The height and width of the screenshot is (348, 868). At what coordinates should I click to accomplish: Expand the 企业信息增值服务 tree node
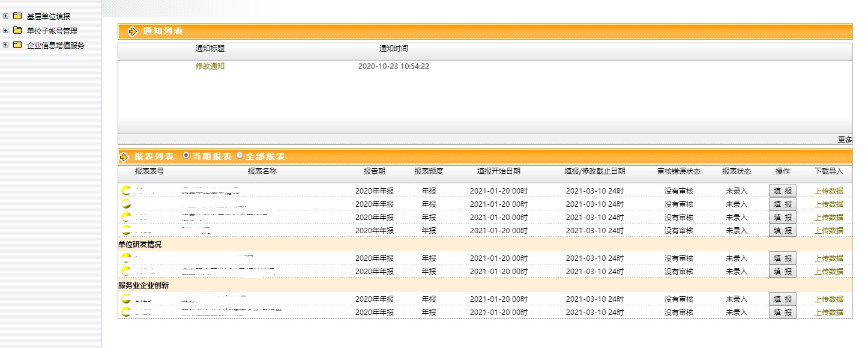pyautogui.click(x=6, y=45)
